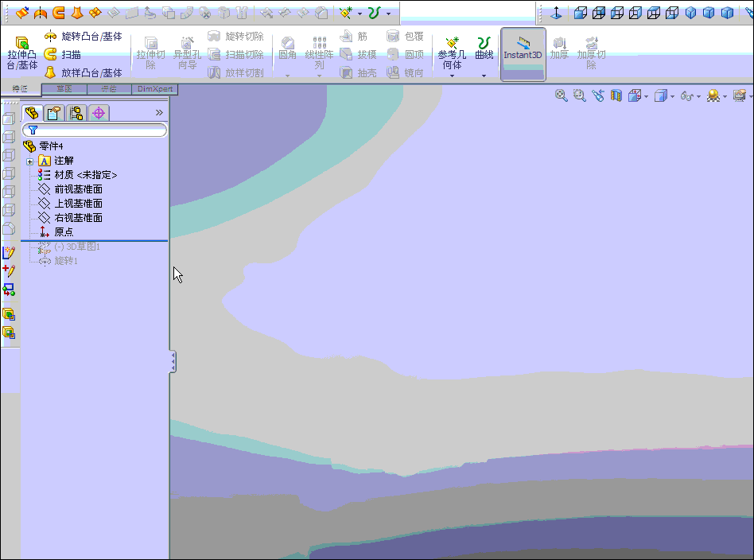Click the Normal To view icon
The width and height of the screenshot is (754, 560).
557,13
